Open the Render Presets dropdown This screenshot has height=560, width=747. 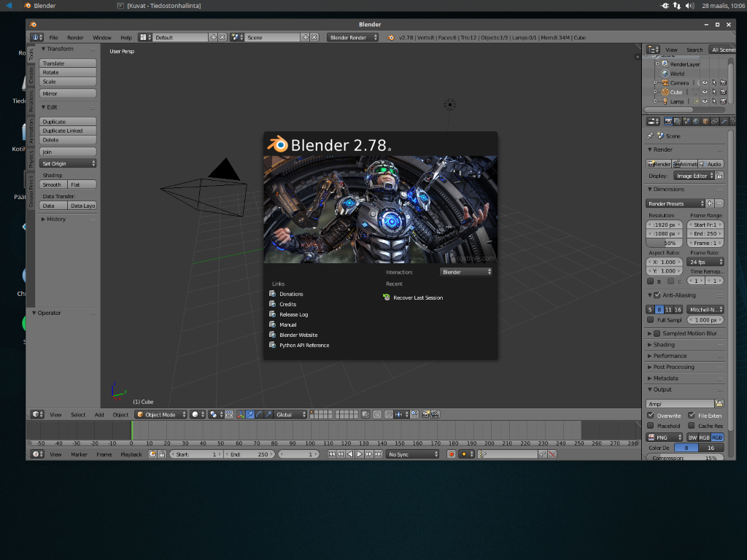tap(675, 204)
